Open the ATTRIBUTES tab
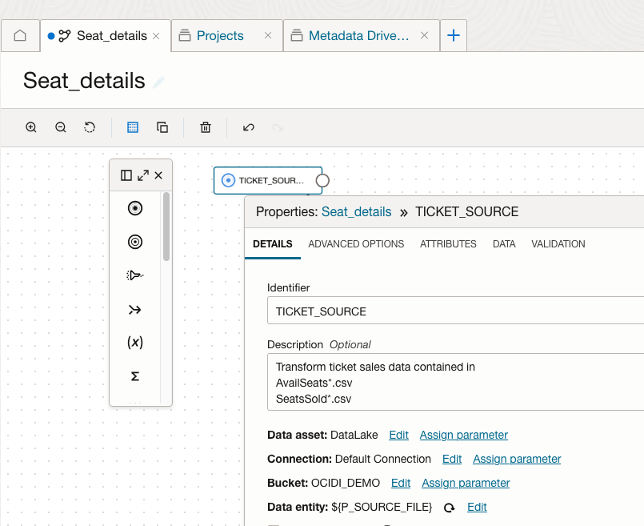Image resolution: width=644 pixels, height=526 pixels. 448,244
